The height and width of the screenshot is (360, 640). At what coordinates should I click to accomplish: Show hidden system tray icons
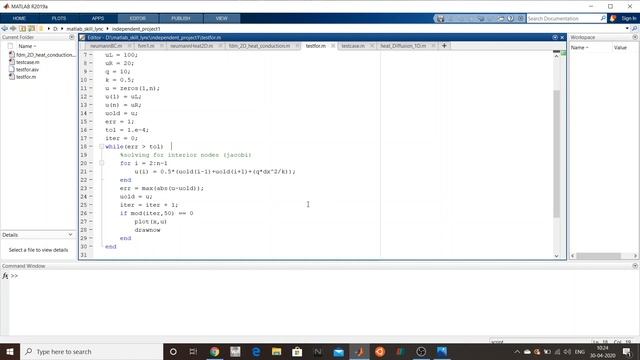[517, 351]
